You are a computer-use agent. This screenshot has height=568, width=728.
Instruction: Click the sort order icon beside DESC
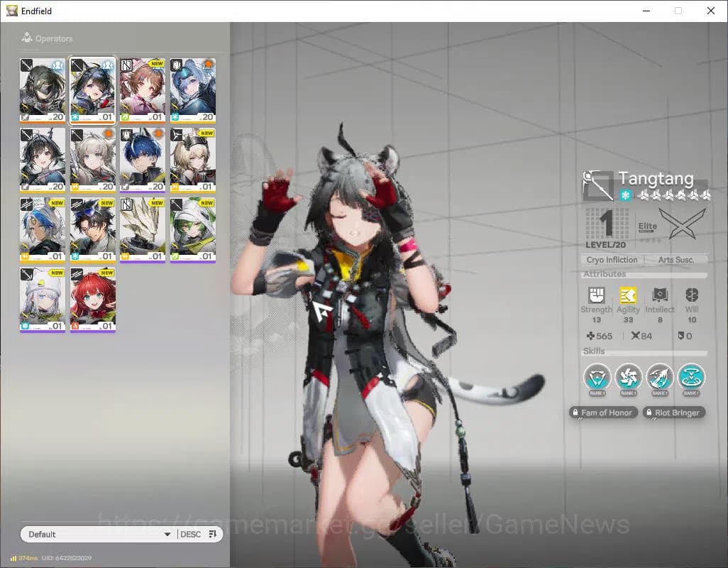[x=213, y=534]
